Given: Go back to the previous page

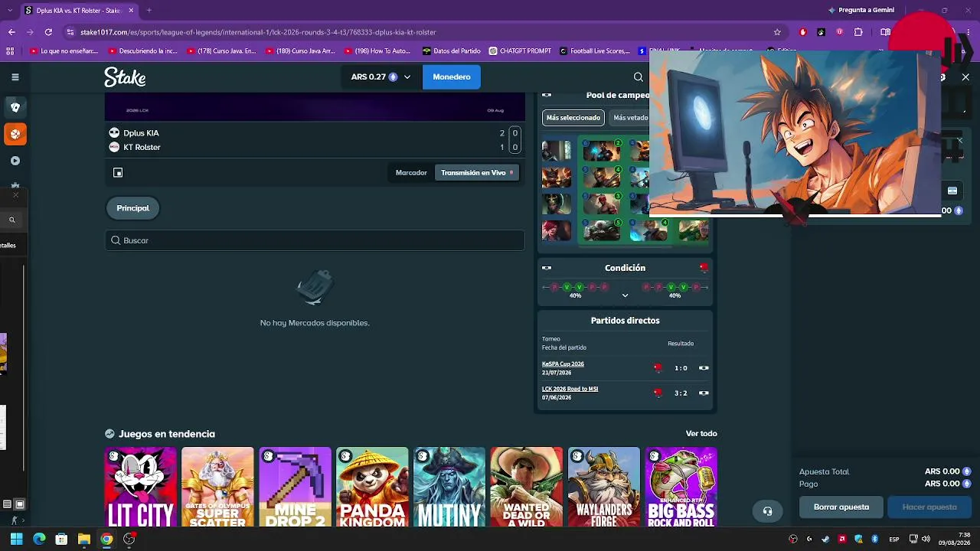Looking at the screenshot, I should pyautogui.click(x=11, y=32).
